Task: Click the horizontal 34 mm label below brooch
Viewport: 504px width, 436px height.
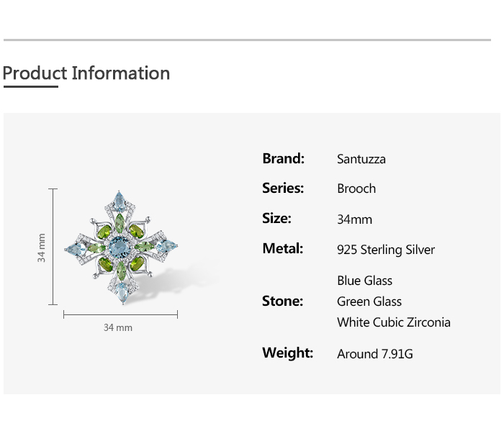Action: pos(118,327)
